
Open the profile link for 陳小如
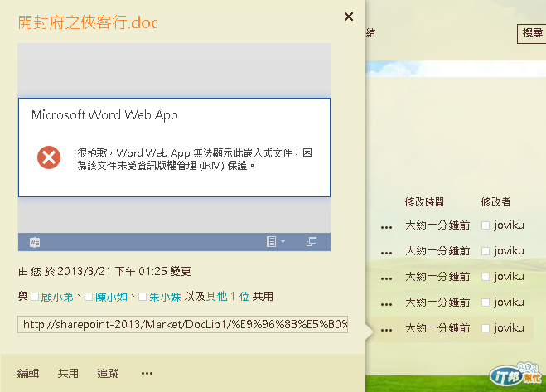pos(111,297)
